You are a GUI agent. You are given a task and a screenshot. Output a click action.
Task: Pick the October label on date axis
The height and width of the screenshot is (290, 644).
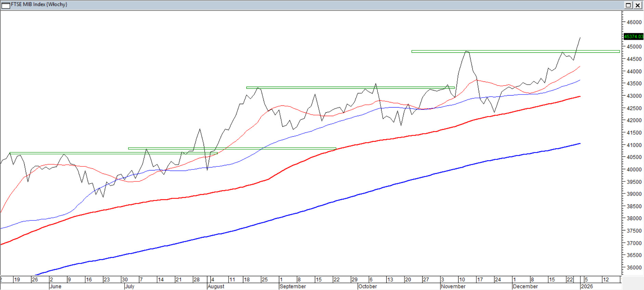[x=368, y=286]
